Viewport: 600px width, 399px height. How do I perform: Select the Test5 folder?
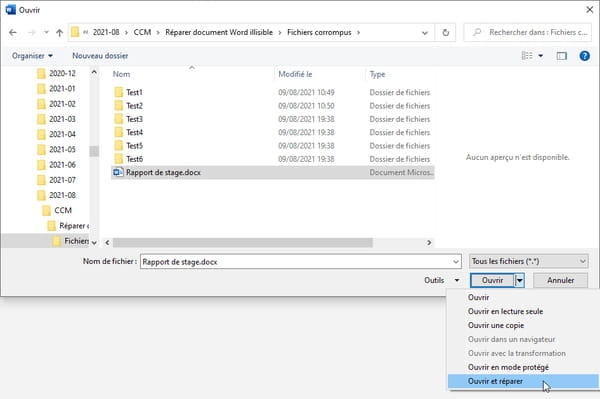272,146
